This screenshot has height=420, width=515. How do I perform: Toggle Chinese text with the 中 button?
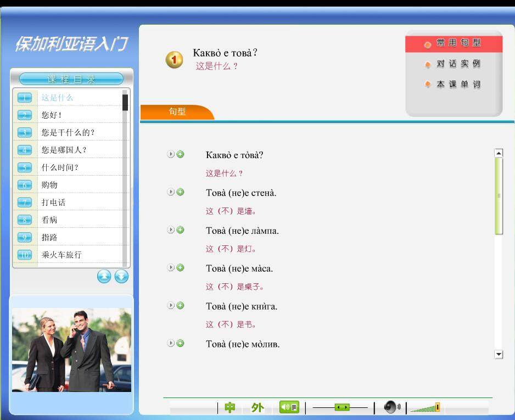(x=230, y=408)
